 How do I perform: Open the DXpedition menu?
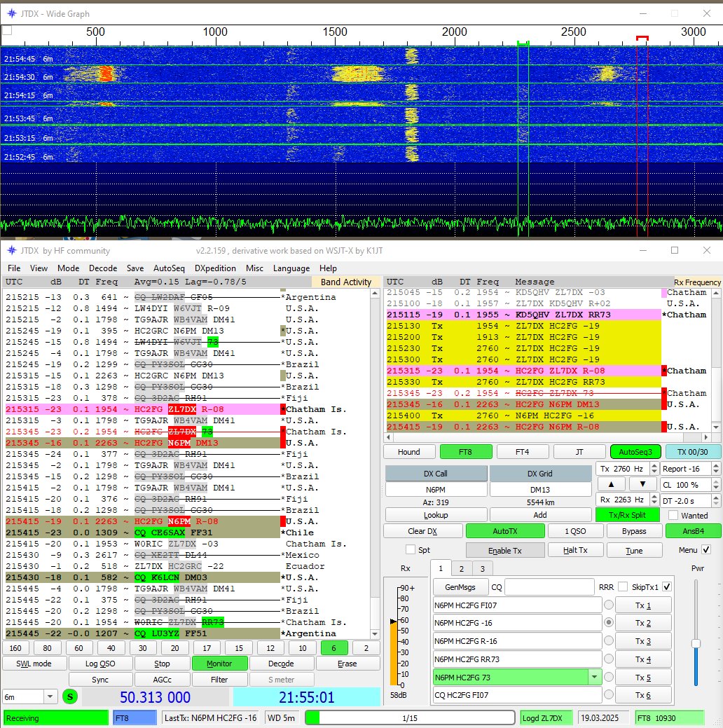coord(215,268)
